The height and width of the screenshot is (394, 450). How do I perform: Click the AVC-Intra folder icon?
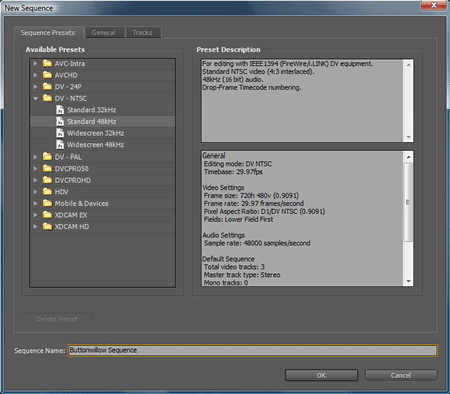(x=47, y=63)
